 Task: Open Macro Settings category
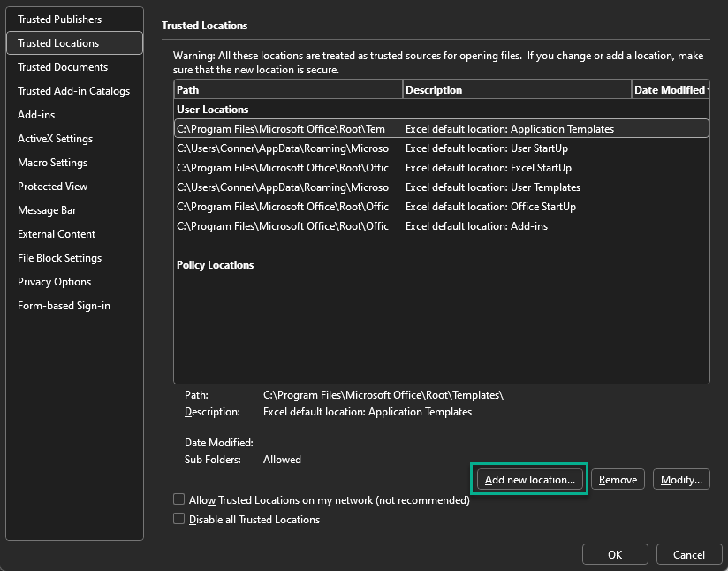pos(52,163)
